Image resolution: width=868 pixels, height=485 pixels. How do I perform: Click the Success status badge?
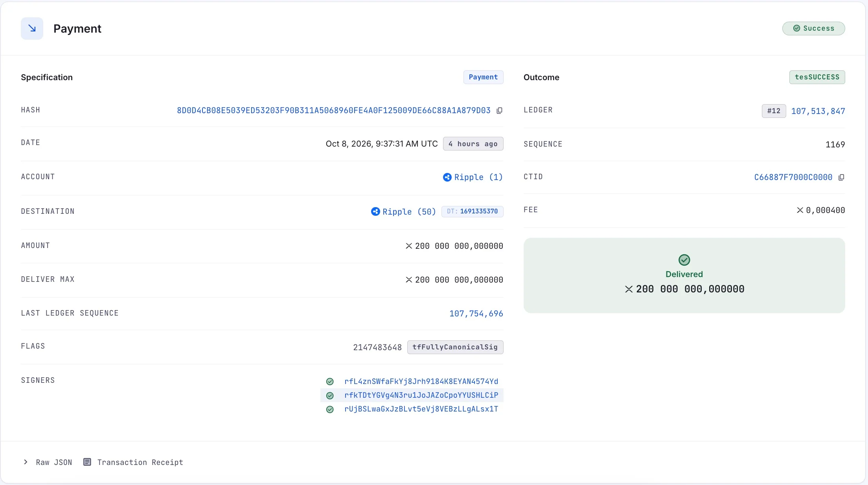pos(813,28)
